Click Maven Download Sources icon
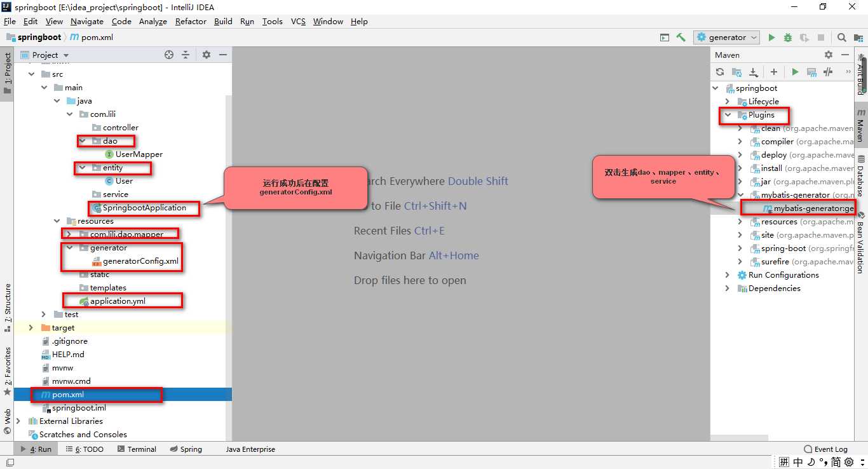868x469 pixels. click(753, 72)
